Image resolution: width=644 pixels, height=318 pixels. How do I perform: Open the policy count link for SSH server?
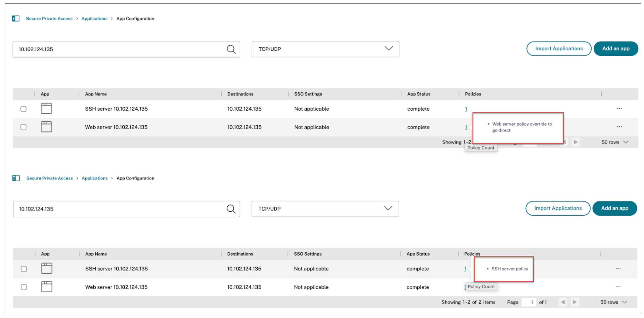pyautogui.click(x=466, y=108)
